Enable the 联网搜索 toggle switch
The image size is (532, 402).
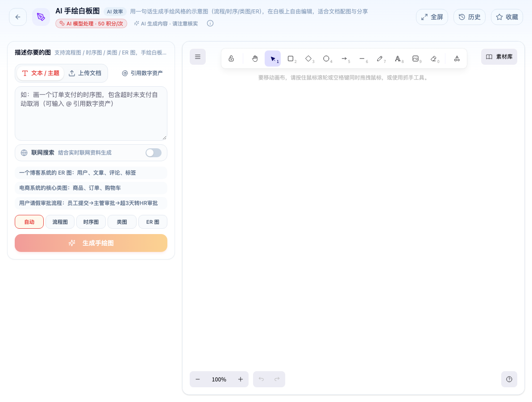(x=154, y=153)
